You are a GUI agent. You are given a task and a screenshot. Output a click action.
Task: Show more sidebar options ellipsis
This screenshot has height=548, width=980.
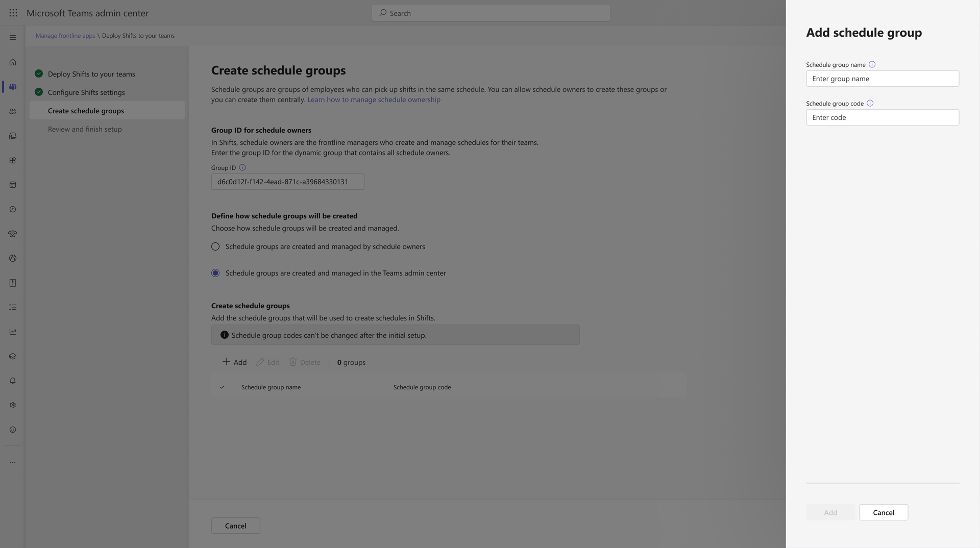click(x=13, y=462)
